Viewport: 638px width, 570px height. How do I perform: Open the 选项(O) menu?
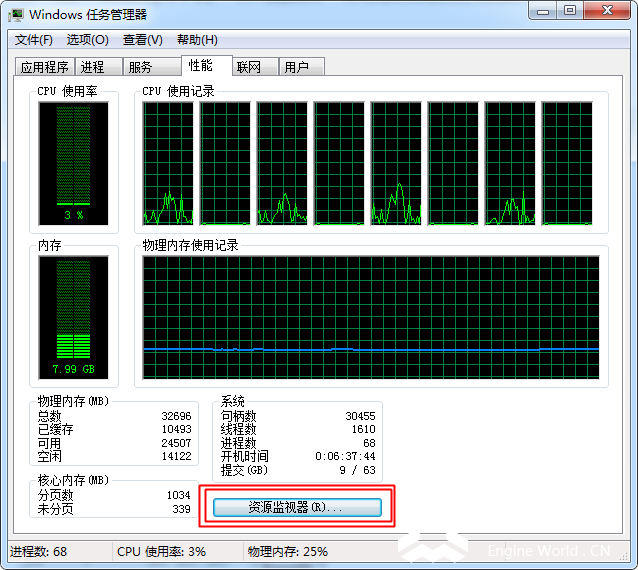click(x=87, y=40)
